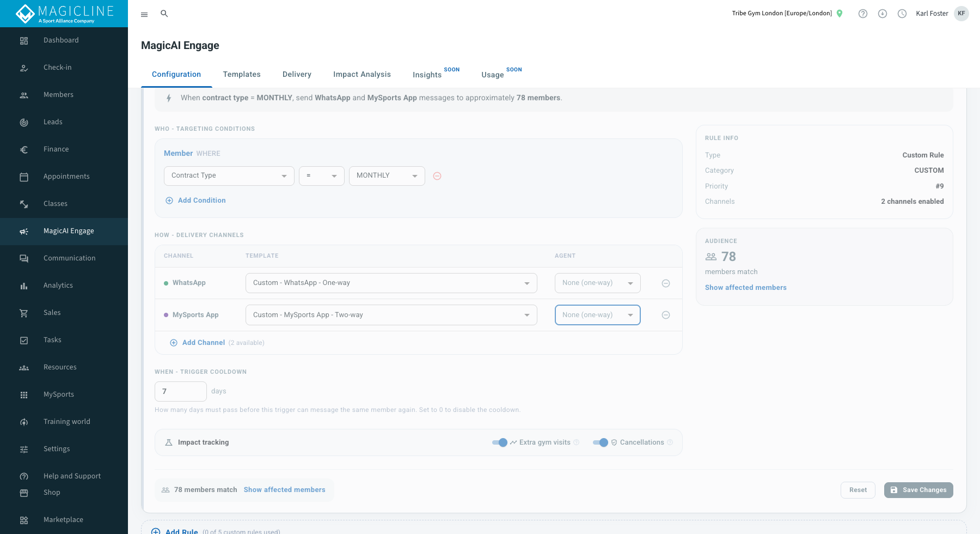Open MagicAI Engage in the sidebar
This screenshot has width=980, height=534.
64,231
